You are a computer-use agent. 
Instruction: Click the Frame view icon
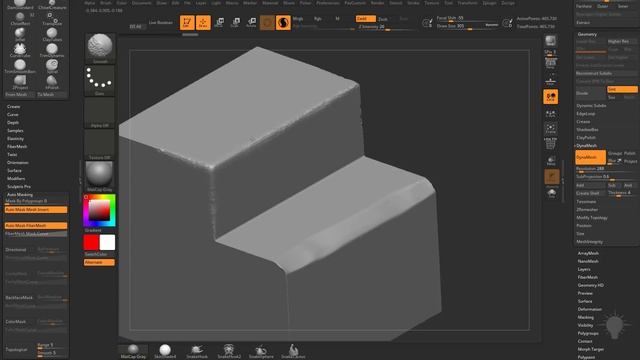pos(551,129)
